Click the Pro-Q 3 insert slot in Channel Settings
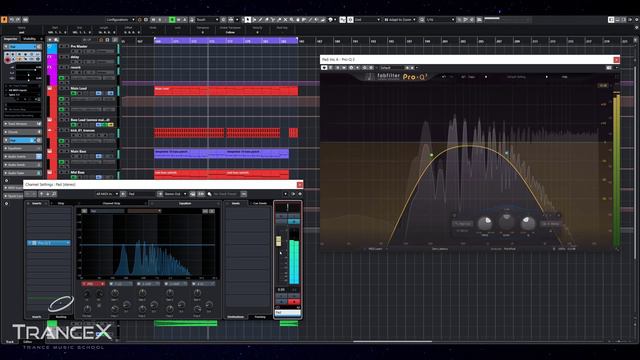 click(49, 243)
